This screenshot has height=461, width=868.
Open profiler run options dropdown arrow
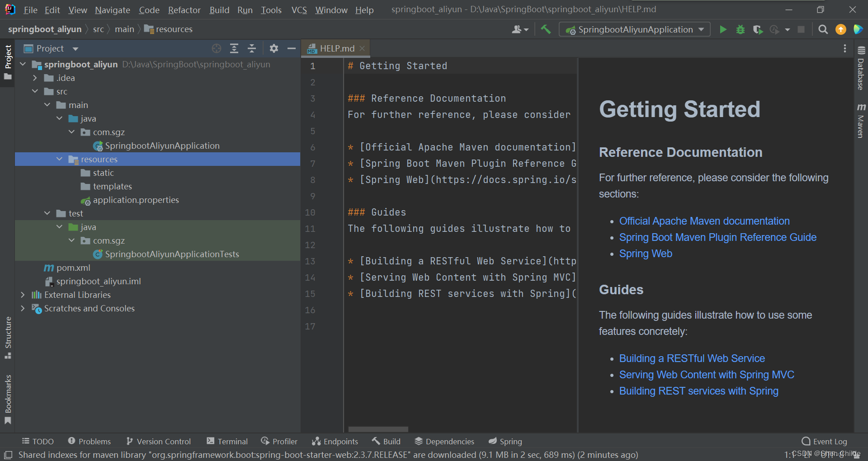click(788, 30)
